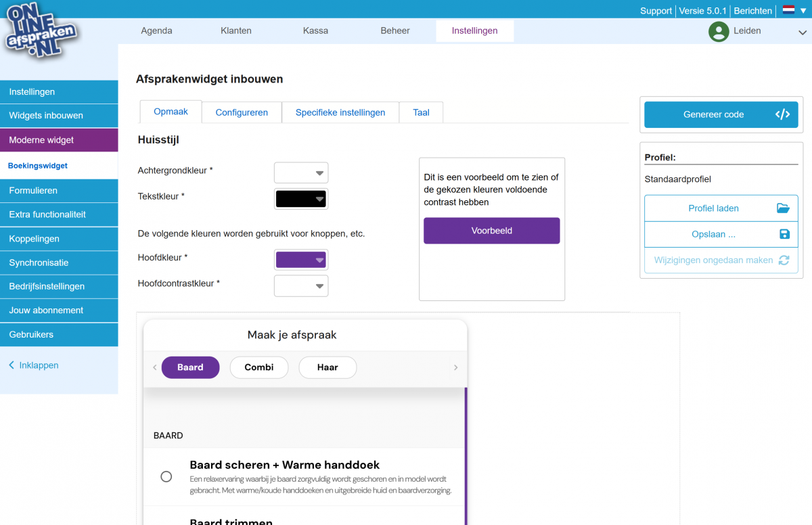Viewport: 812px width, 525px height.
Task: Click the code brackets icon on Genereer code
Action: 782,114
